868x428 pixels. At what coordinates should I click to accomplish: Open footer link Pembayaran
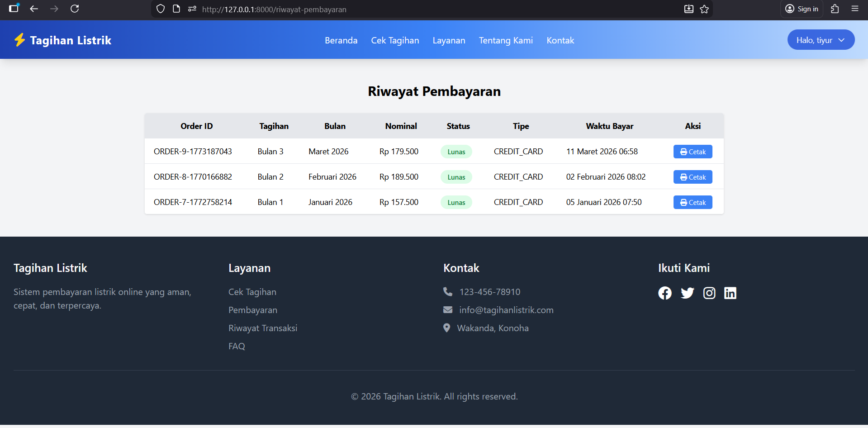point(252,310)
